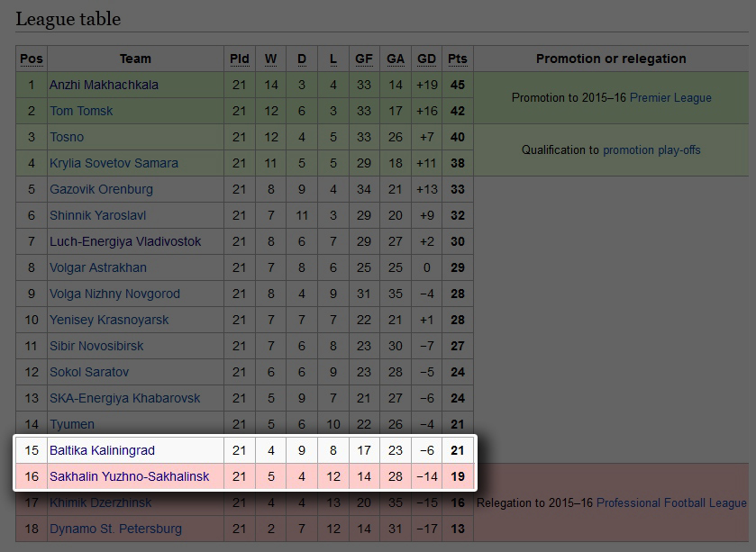Open the Anzhi Makhachkala team link
Screen dimensions: 756x552
(x=104, y=85)
